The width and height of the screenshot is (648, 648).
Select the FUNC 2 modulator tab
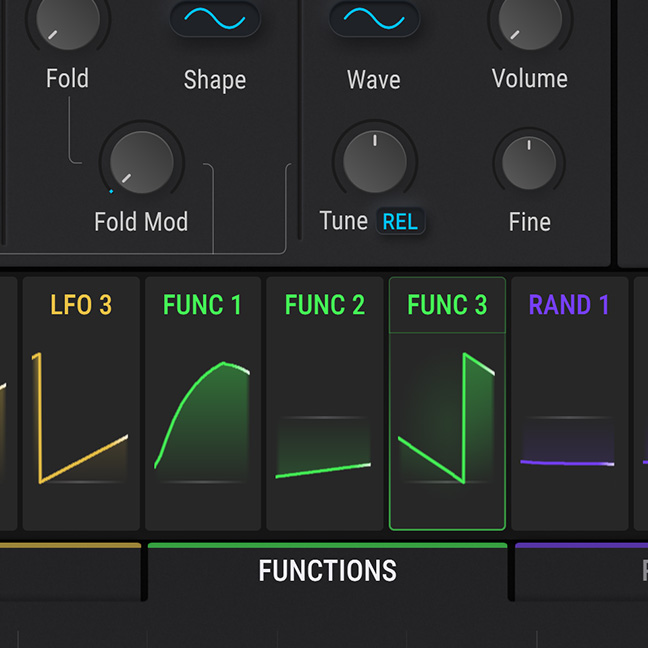325,305
